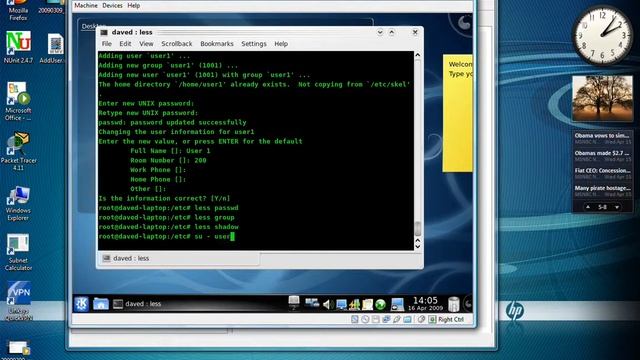Viewport: 640px width, 360px height.
Task: Open the Devices menu in VirtualBox
Action: [x=112, y=5]
